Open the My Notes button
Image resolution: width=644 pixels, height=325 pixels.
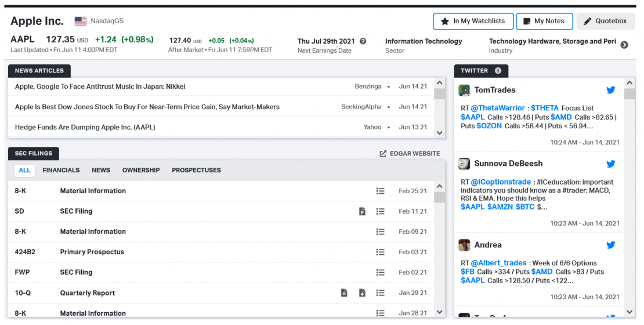point(544,21)
